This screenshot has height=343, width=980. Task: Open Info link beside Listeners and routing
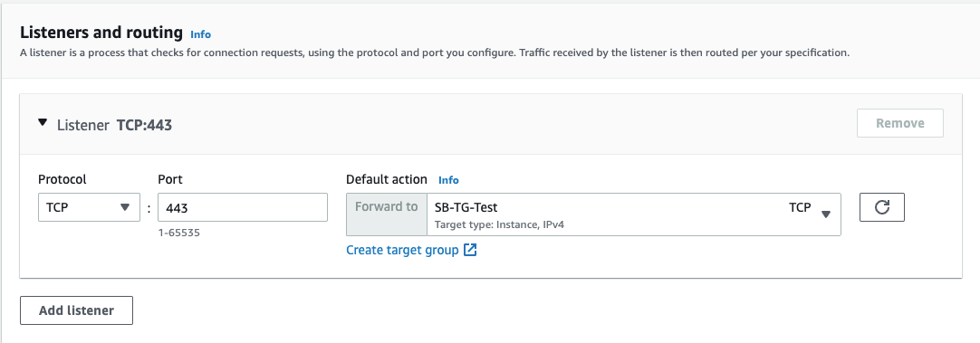(201, 34)
